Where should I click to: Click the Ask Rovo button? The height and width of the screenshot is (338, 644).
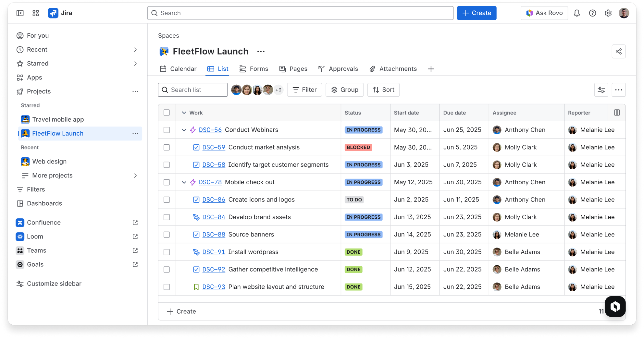click(544, 13)
